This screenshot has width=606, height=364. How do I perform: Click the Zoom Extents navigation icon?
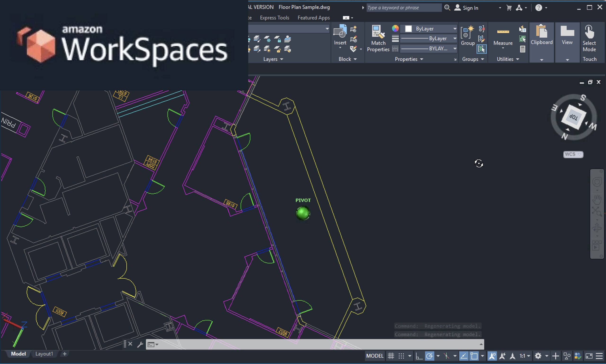click(597, 211)
